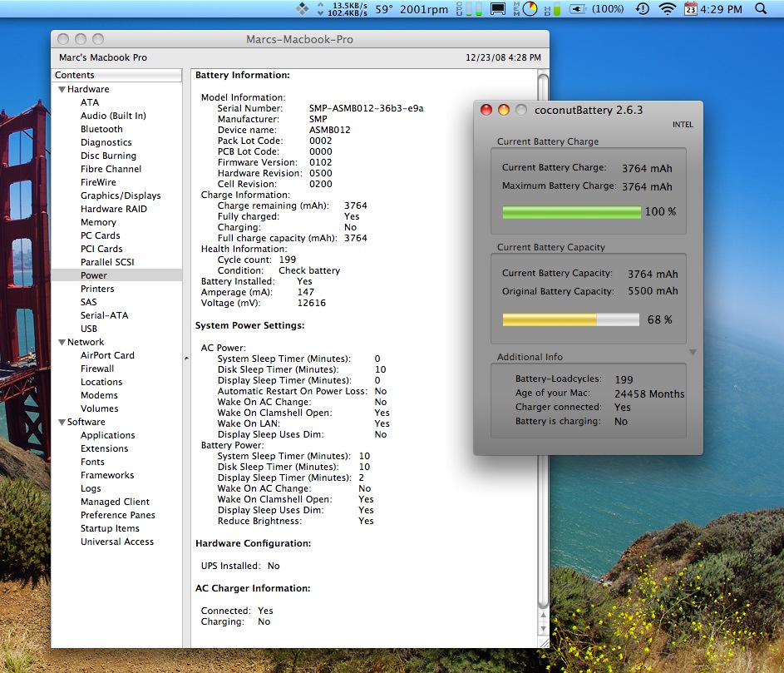Click the 59° temperature reading in the menu bar
784x673 pixels.
pyautogui.click(x=384, y=9)
